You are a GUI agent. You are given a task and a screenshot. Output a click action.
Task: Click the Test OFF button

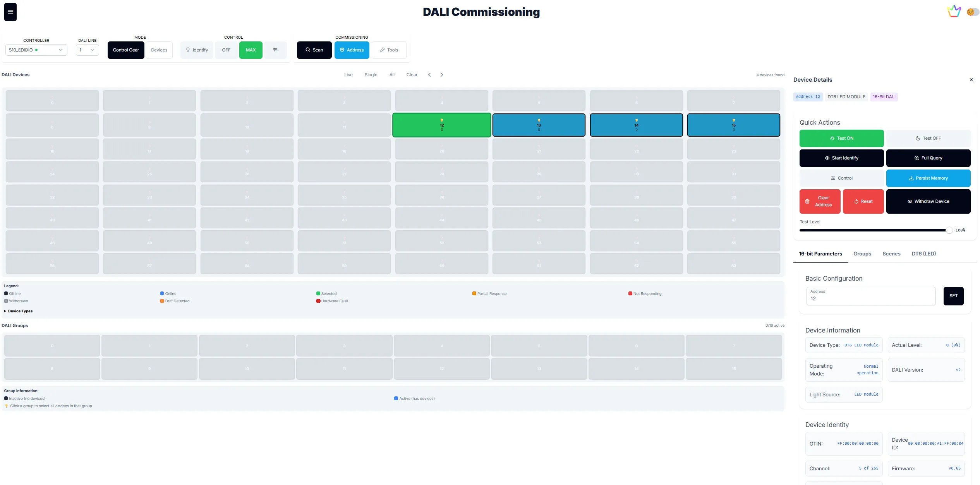click(x=928, y=138)
